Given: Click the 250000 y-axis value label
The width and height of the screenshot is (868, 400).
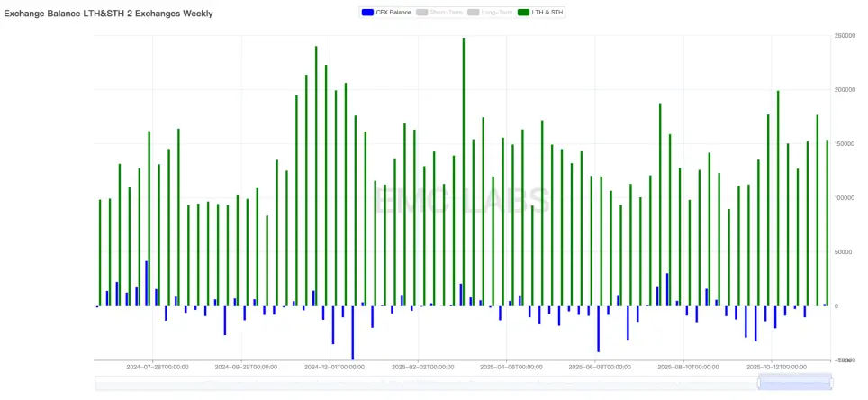Looking at the screenshot, I should 845,36.
